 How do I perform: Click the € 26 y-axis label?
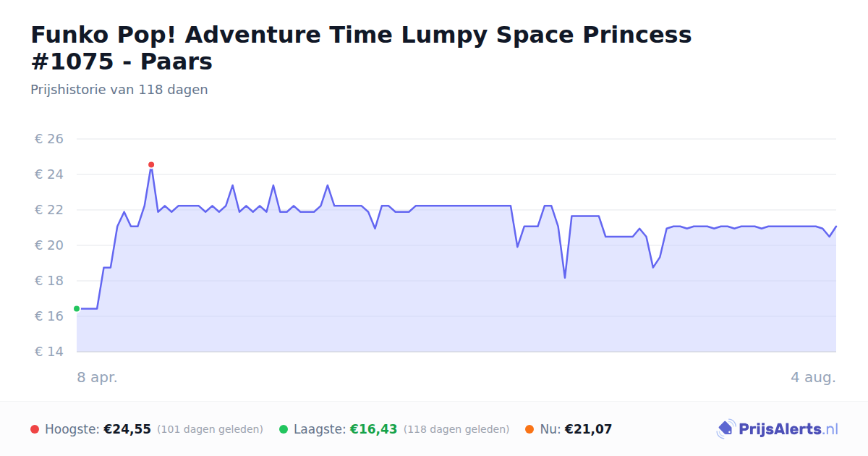[49, 139]
